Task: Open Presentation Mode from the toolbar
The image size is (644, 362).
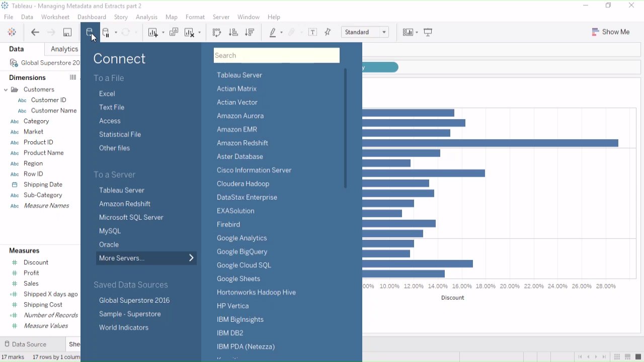Action: click(428, 33)
